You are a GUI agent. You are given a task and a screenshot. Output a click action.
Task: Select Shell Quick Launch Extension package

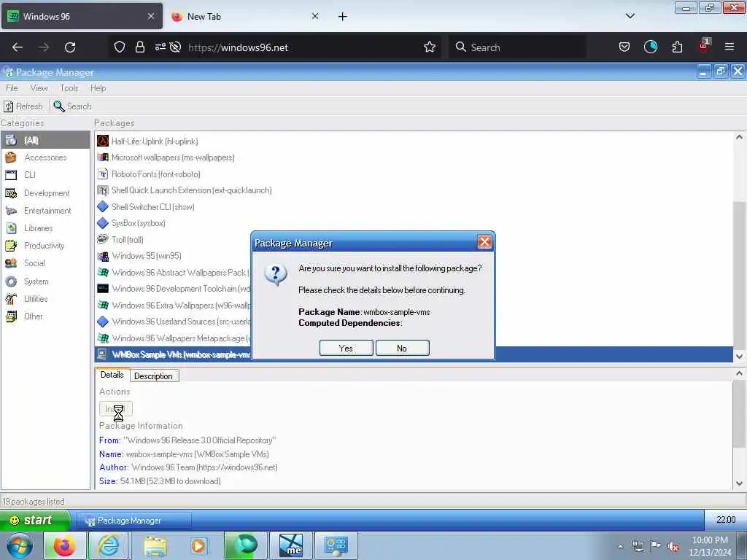[x=414, y=190]
